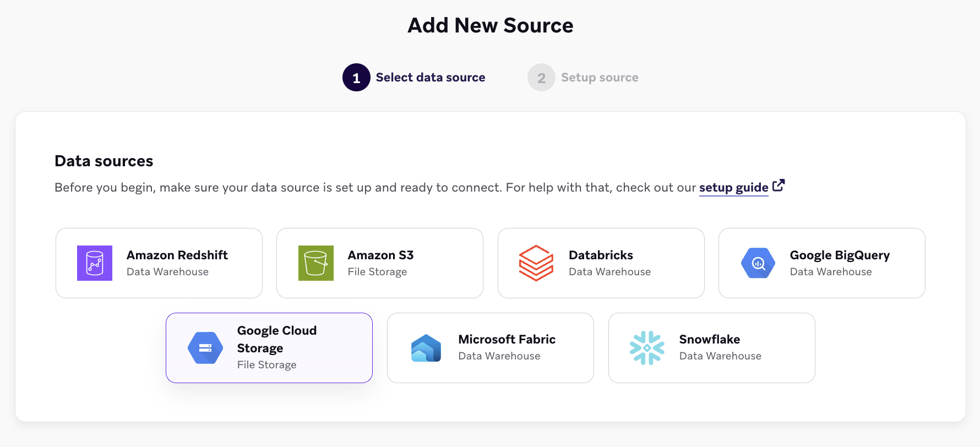Pick the Databricks card title
This screenshot has height=447, width=980.
coord(601,255)
